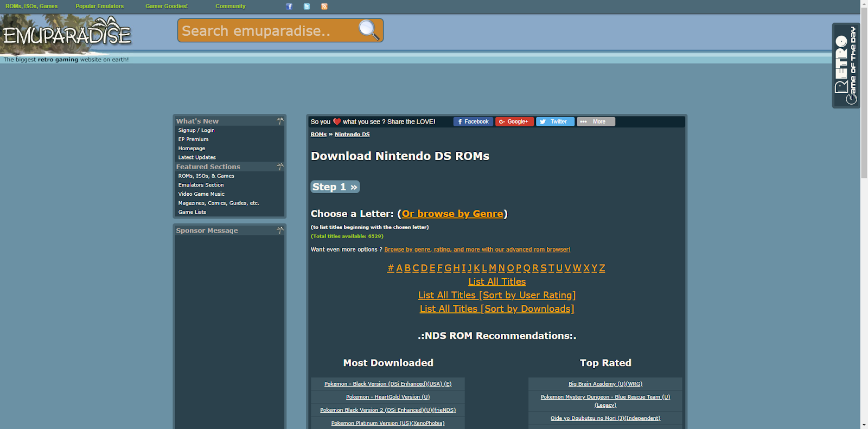Select the # symbol in letter list
868x429 pixels.
click(391, 268)
